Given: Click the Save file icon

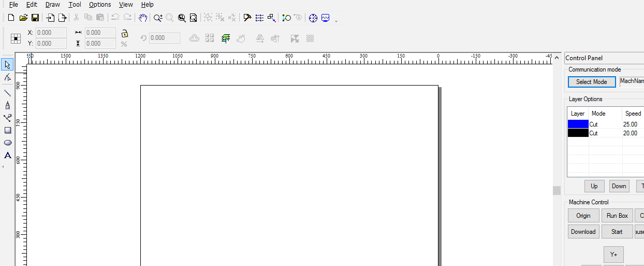Looking at the screenshot, I should pyautogui.click(x=35, y=18).
